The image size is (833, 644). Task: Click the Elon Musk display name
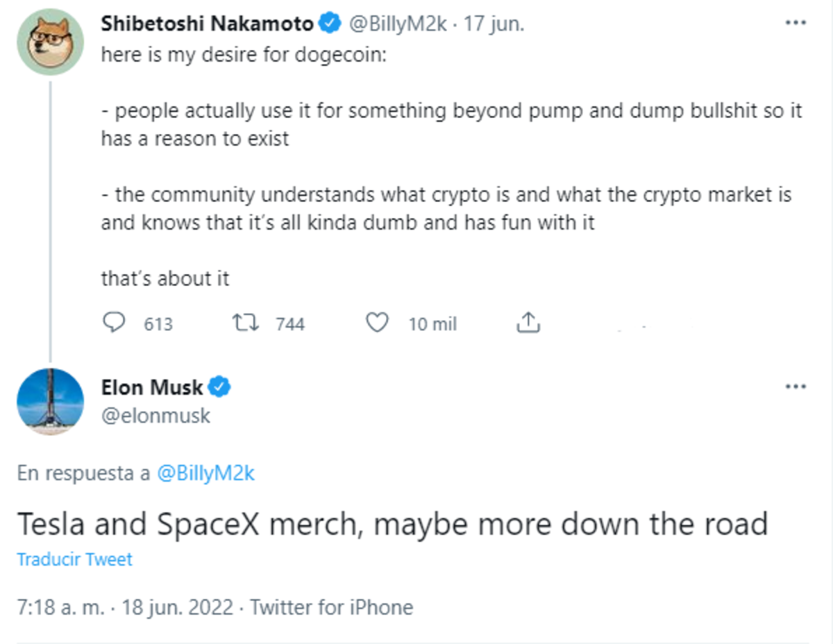[x=152, y=387]
